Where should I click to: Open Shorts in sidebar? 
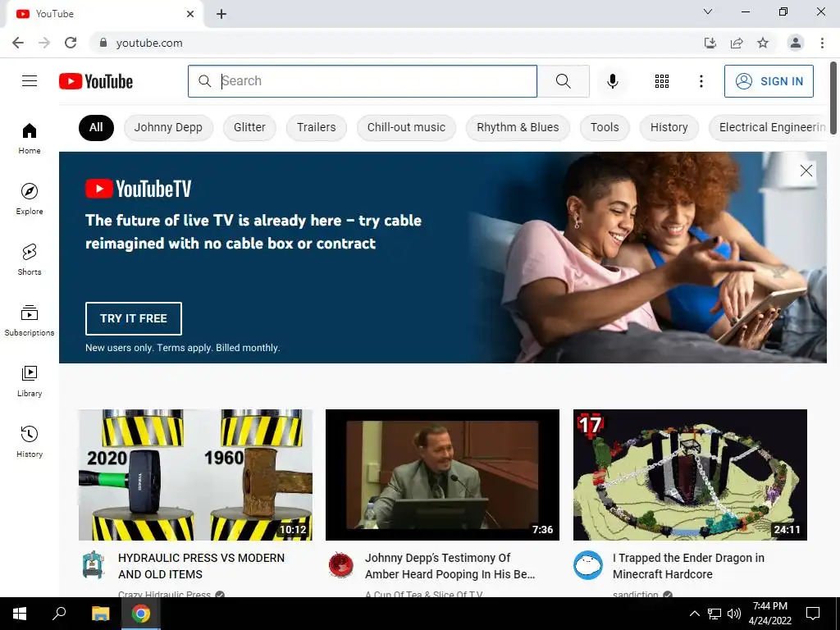[x=30, y=259]
